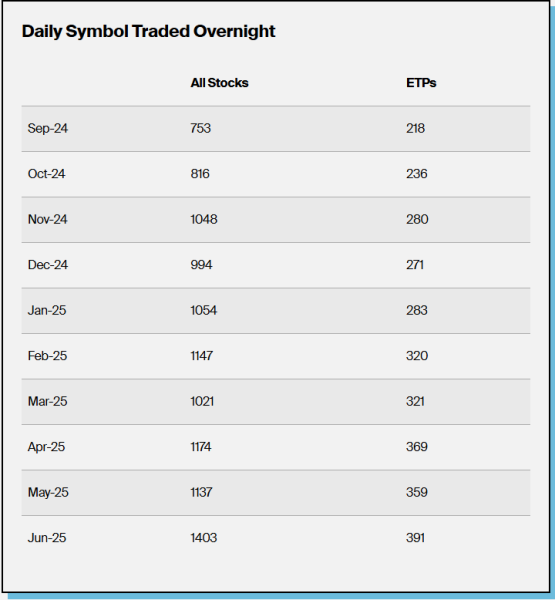Select the Feb-25 ETPs value 320
Image resolution: width=555 pixels, height=600 pixels.
click(417, 356)
